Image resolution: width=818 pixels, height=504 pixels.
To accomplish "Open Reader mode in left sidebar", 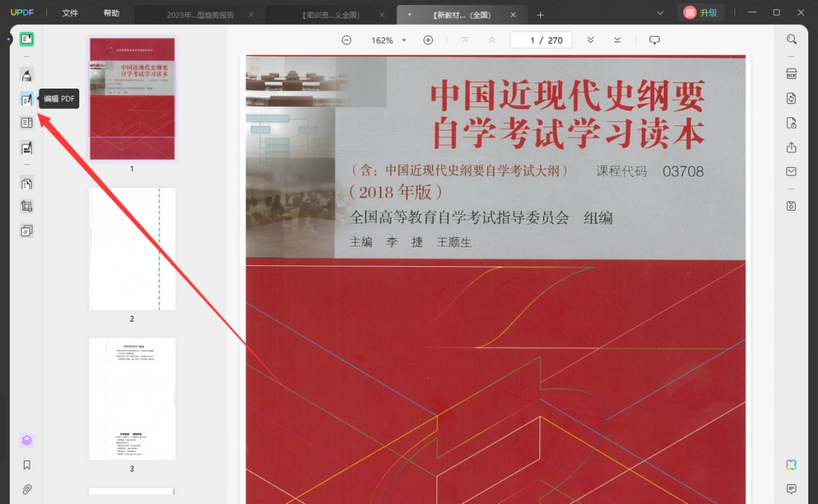I will click(x=26, y=39).
